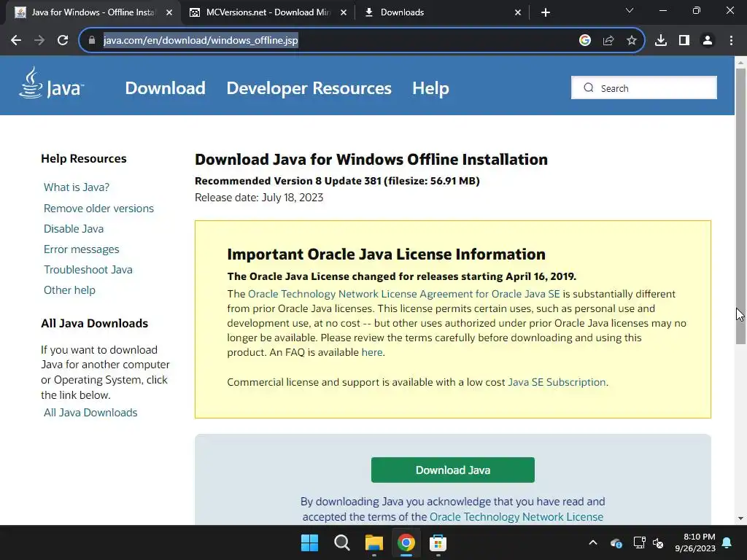The width and height of the screenshot is (747, 560).
Task: Open the Chrome profile menu
Action: click(x=708, y=41)
